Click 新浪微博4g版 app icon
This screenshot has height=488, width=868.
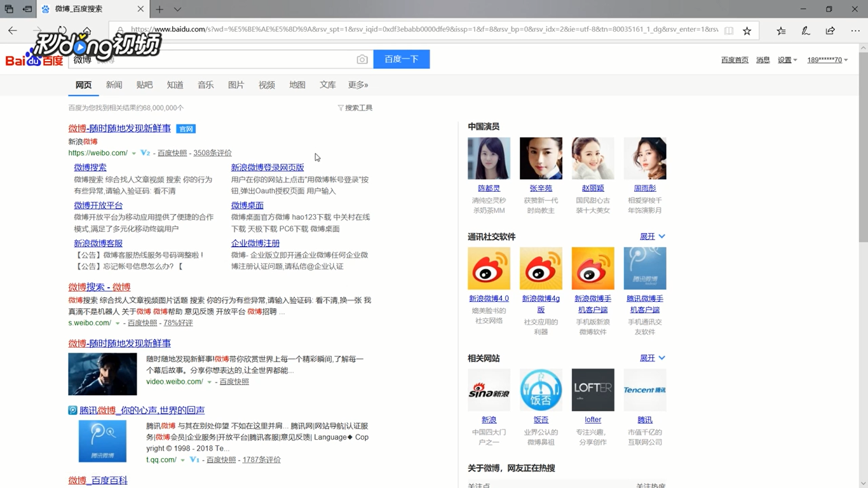[x=541, y=268]
